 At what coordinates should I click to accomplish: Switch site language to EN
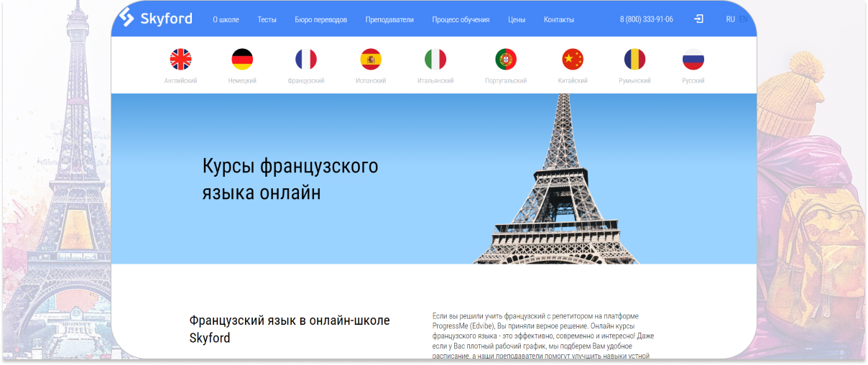pos(744,19)
